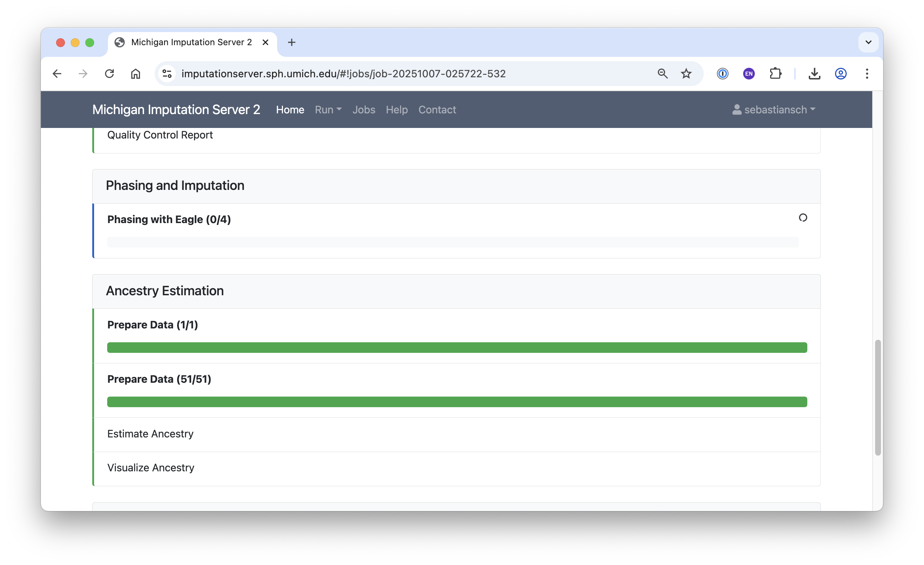Click Michigan Imputation Server 2 brand link

[x=176, y=109]
